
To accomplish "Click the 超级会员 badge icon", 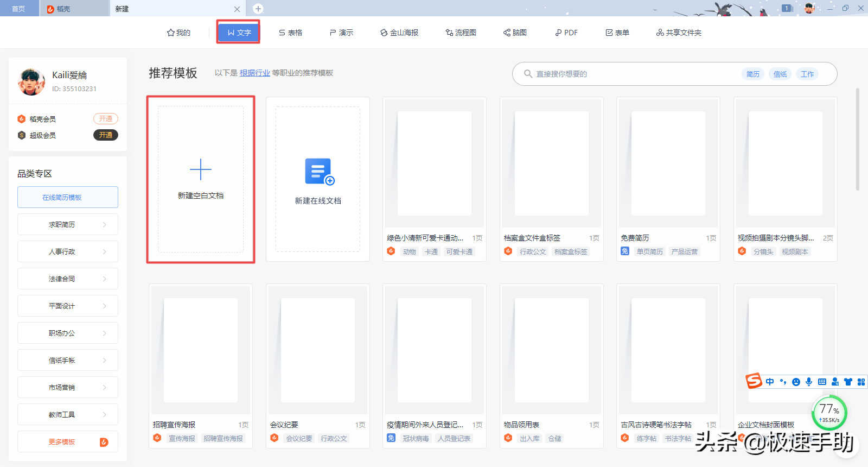I will point(22,135).
